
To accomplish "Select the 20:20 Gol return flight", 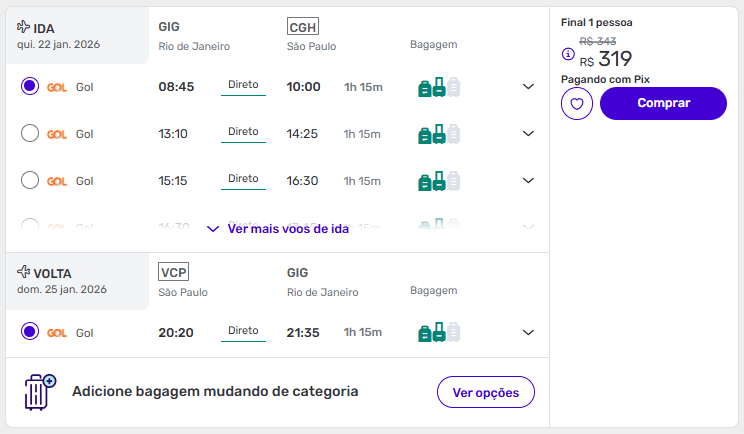I will click(x=30, y=332).
